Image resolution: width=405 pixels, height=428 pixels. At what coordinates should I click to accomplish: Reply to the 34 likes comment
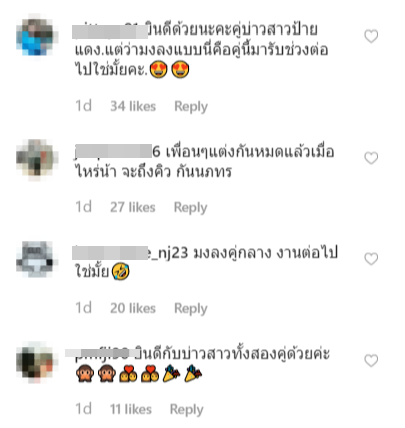tap(191, 107)
